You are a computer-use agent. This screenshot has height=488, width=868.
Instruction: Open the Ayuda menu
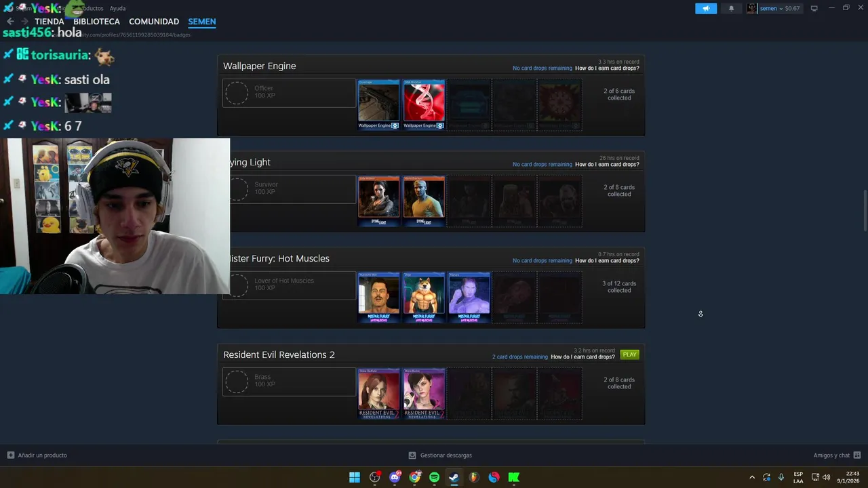tap(117, 8)
